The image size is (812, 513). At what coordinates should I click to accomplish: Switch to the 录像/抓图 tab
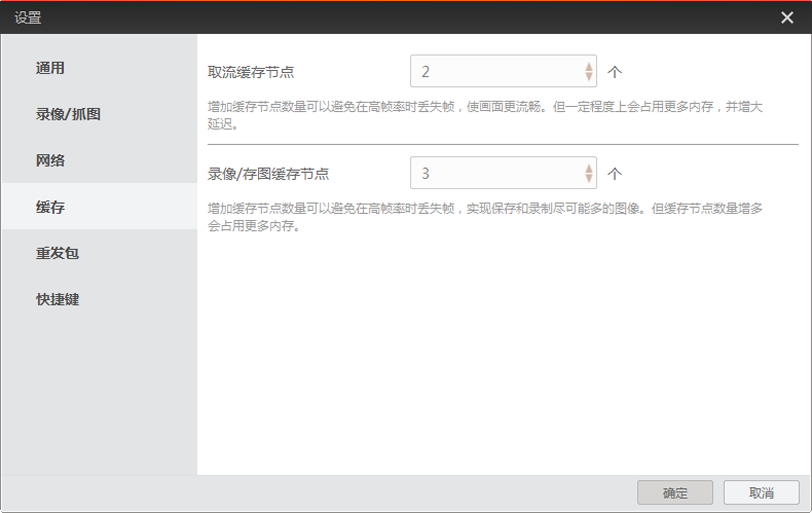pyautogui.click(x=68, y=114)
